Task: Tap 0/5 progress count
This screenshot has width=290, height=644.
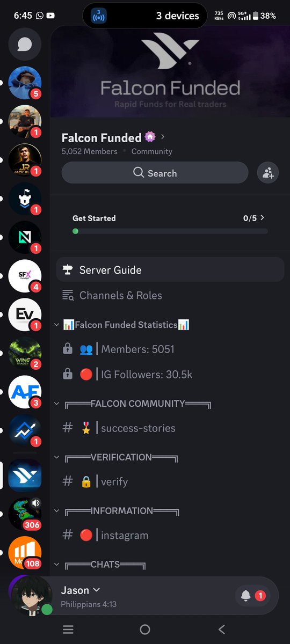Action: pos(250,218)
